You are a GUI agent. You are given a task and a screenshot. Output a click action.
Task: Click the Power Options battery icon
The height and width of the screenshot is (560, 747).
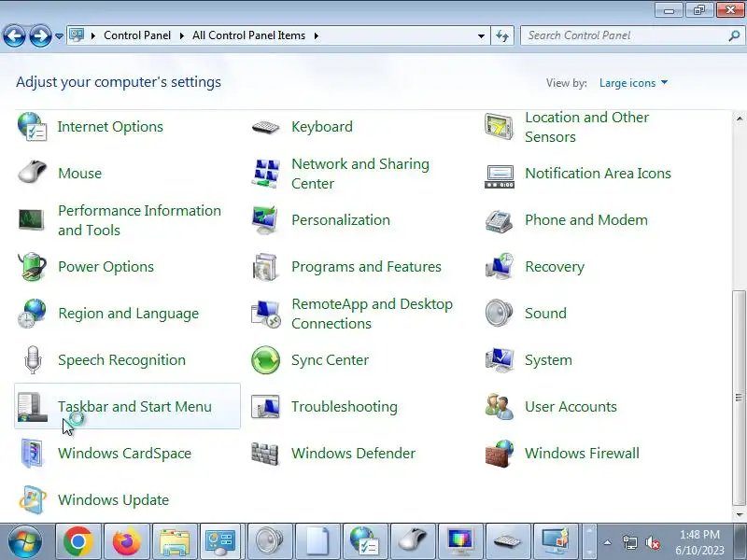point(32,267)
